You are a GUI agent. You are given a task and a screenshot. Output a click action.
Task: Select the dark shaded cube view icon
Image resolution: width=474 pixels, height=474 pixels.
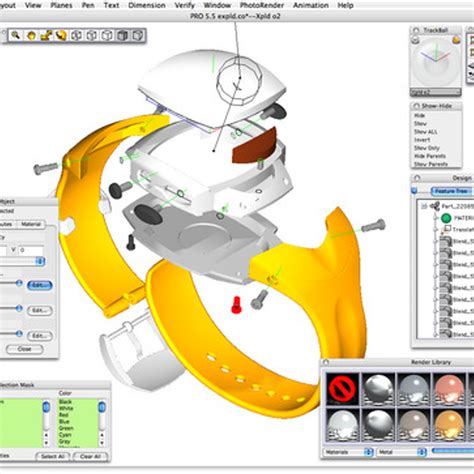123,35
